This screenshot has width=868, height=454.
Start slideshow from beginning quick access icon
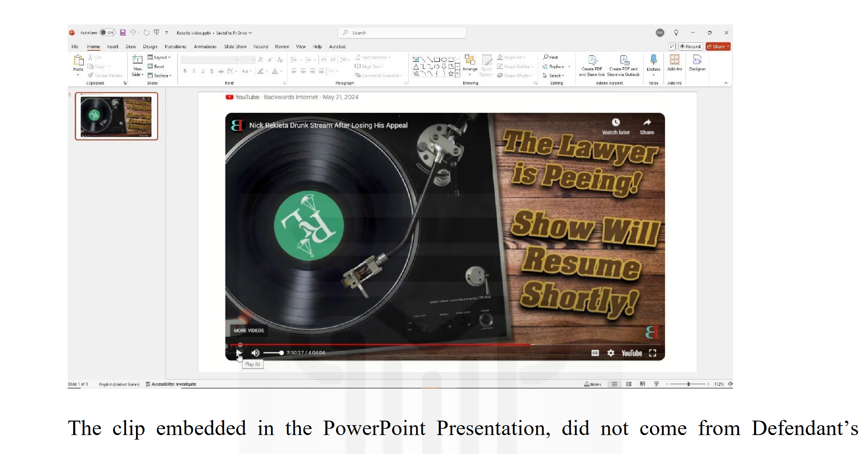coord(156,33)
